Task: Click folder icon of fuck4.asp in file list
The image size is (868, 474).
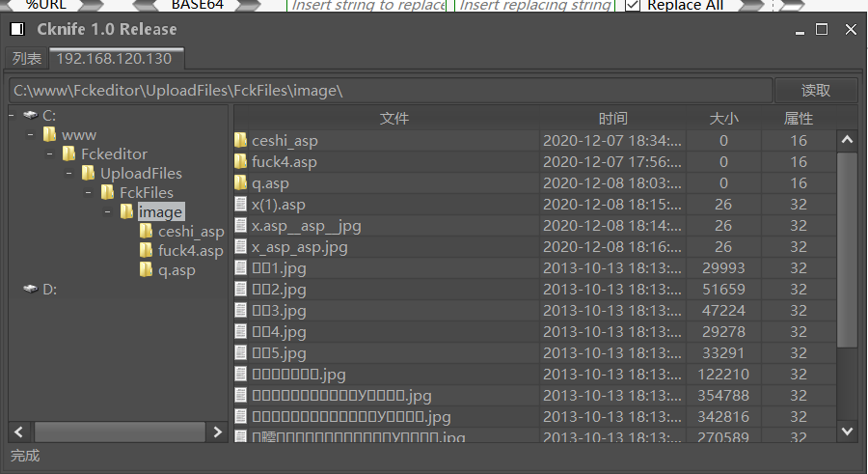Action: point(241,161)
